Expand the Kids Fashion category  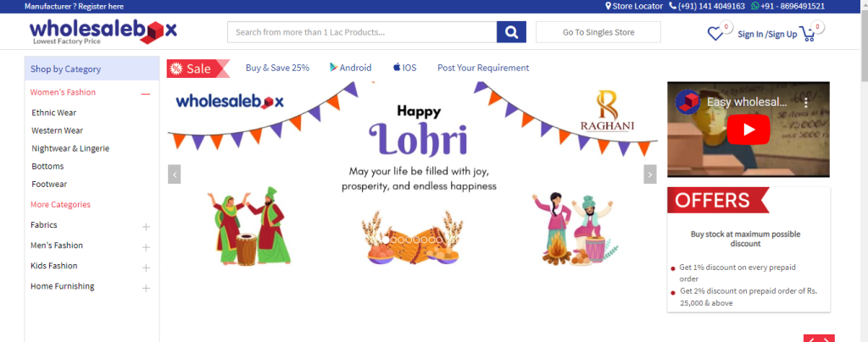coord(146,268)
